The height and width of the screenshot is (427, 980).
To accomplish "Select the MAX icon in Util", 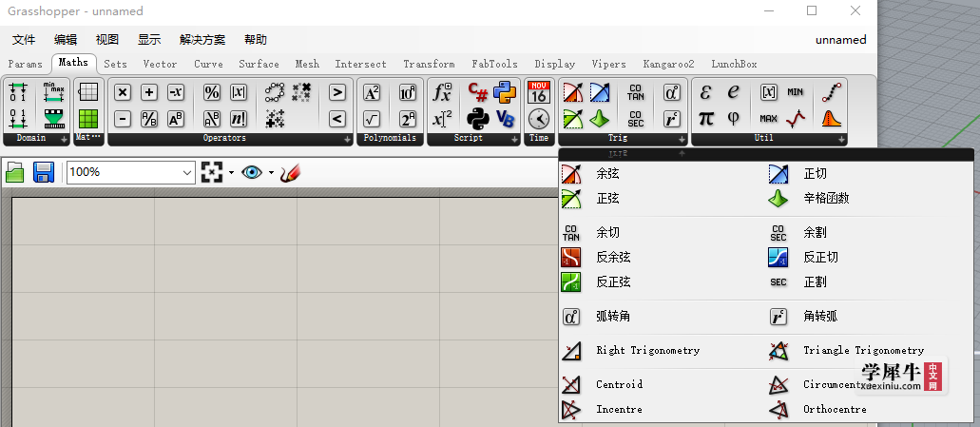I will [769, 118].
